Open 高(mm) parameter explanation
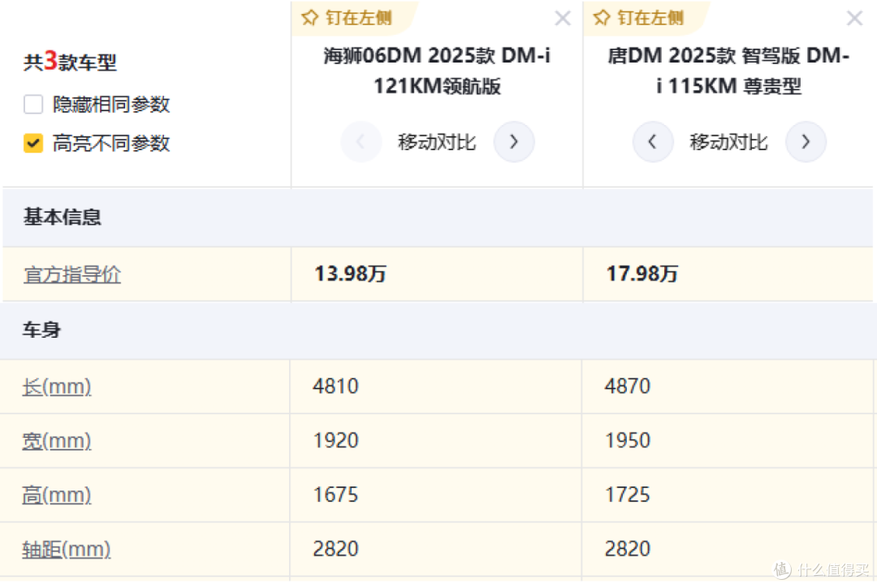 pos(57,495)
